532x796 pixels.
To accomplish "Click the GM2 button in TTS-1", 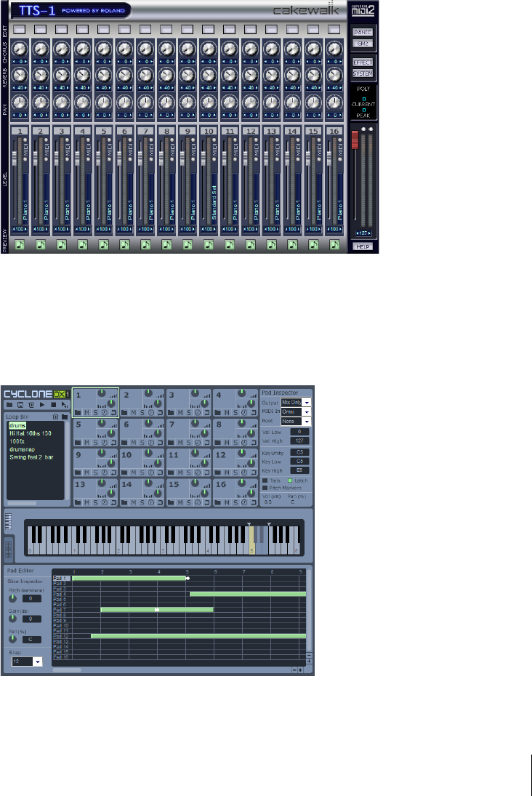I will 363,43.
